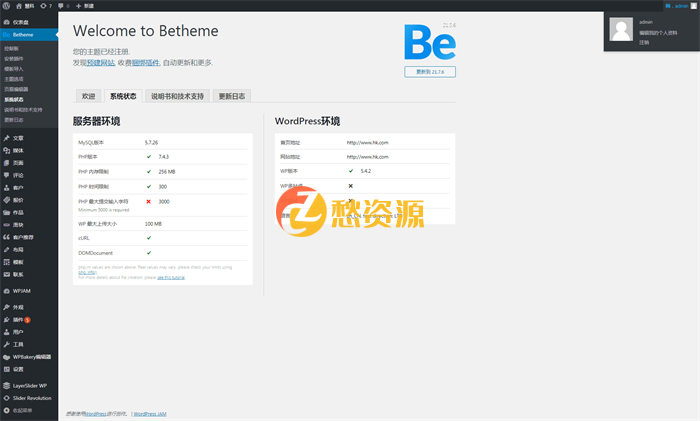Click the 100 MB upload size value
This screenshot has width=700, height=421.
point(153,224)
